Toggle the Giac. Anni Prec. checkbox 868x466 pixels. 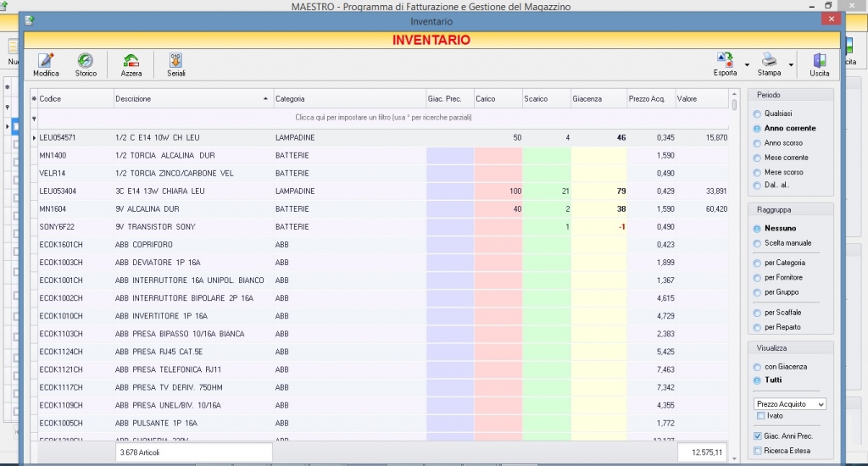click(x=757, y=436)
